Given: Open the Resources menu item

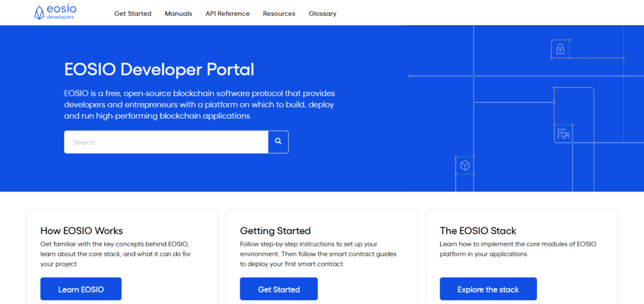Looking at the screenshot, I should tap(279, 14).
